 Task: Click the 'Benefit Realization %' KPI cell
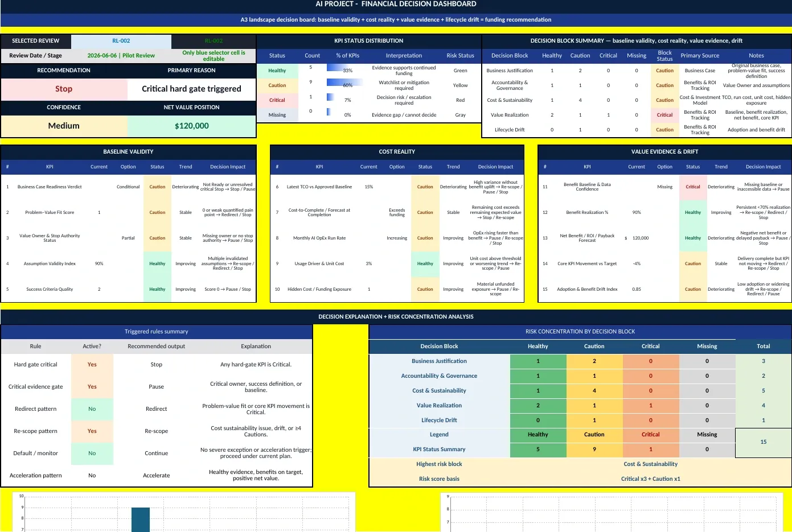(587, 212)
